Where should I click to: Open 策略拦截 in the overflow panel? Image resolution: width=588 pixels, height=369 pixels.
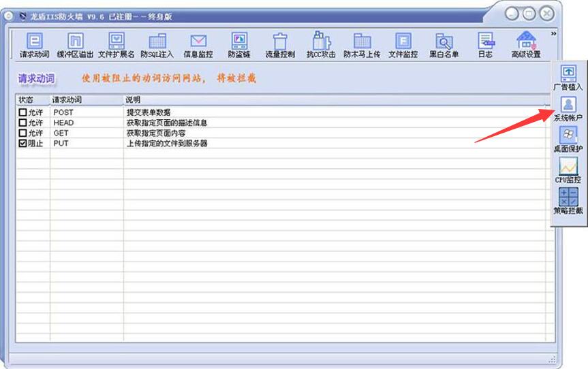(x=568, y=201)
